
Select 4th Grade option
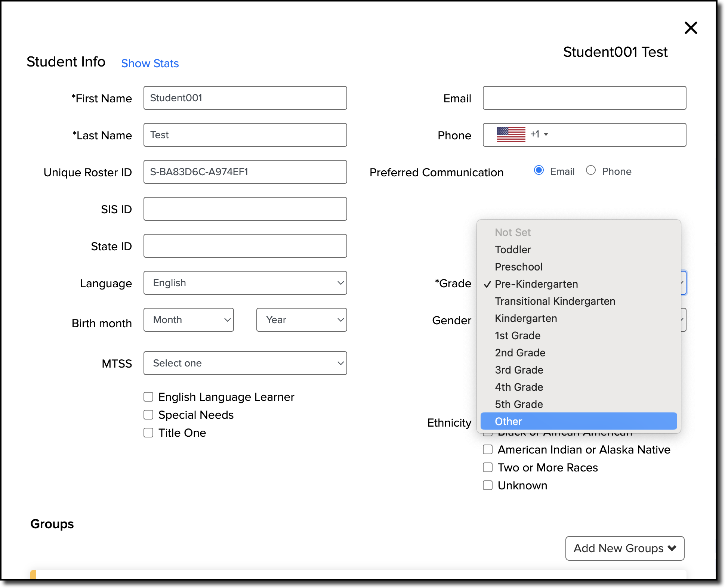coord(579,387)
